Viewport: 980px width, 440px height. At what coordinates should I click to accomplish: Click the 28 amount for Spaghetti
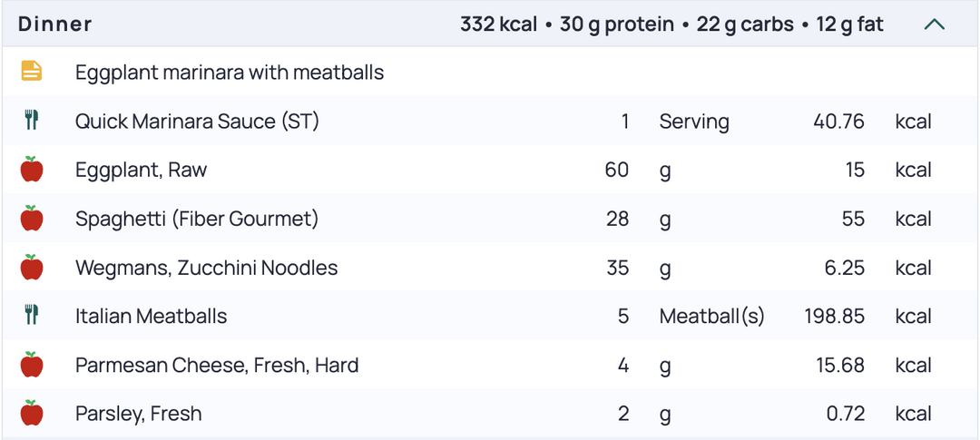point(617,218)
